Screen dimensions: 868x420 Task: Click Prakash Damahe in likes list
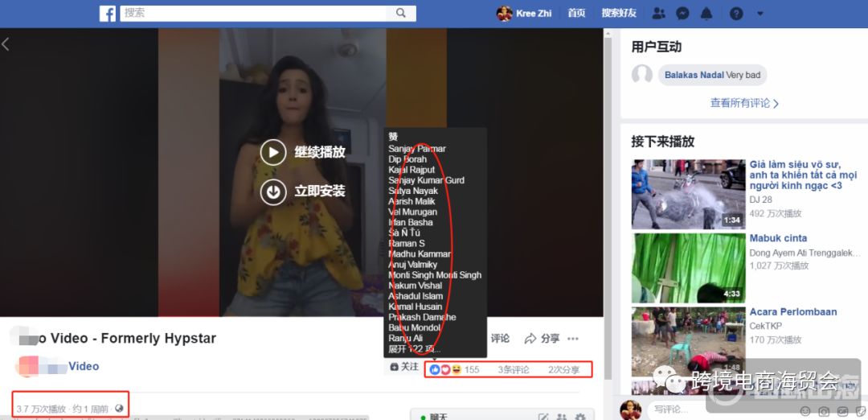(x=422, y=317)
